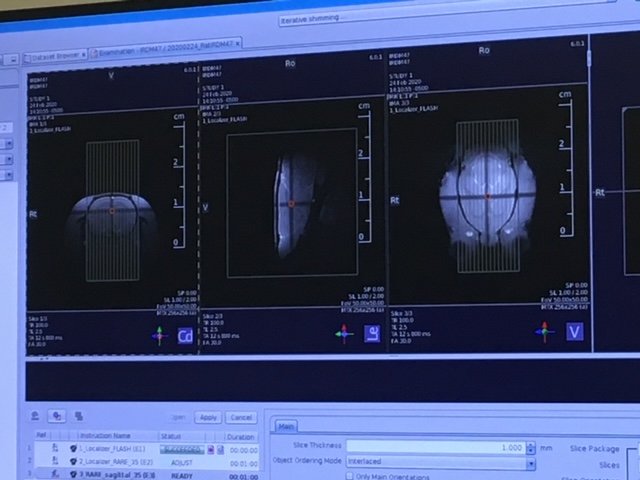Click the ADJUST status of 2_Localizer_RARE row
The width and height of the screenshot is (640, 480).
pyautogui.click(x=182, y=463)
